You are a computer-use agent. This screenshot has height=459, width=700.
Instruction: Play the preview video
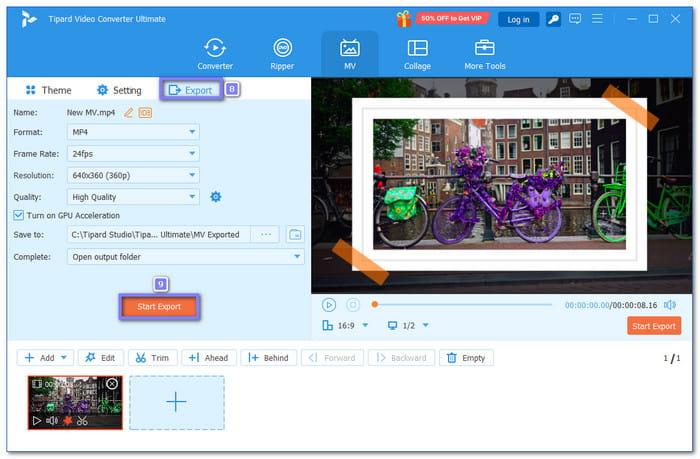(x=329, y=305)
